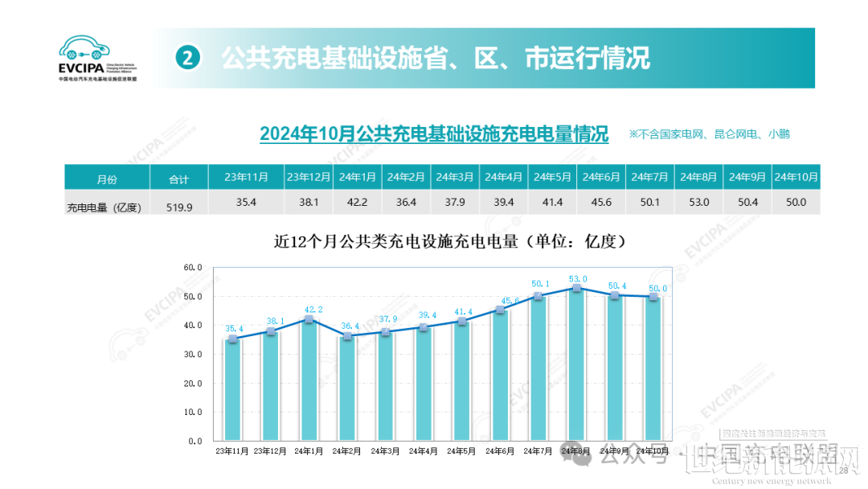
Task: Click table cell 37.9 under 24年3月
Action: tap(455, 203)
